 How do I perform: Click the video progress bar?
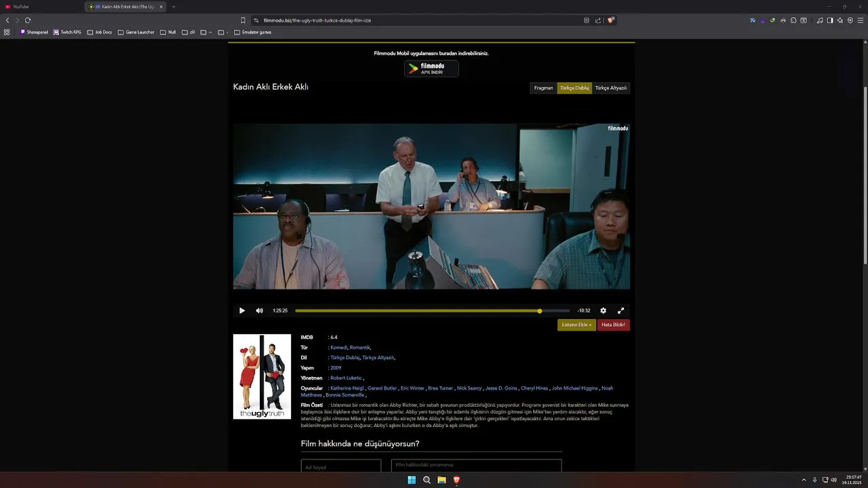433,311
